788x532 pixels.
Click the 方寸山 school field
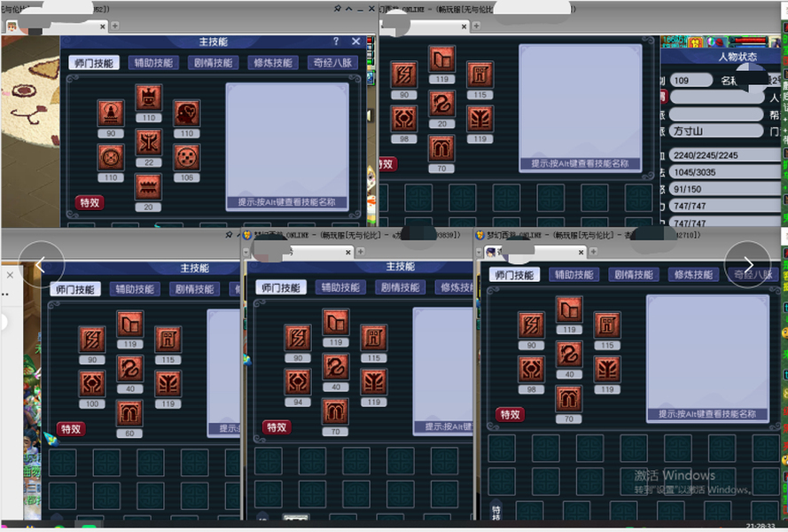click(716, 130)
